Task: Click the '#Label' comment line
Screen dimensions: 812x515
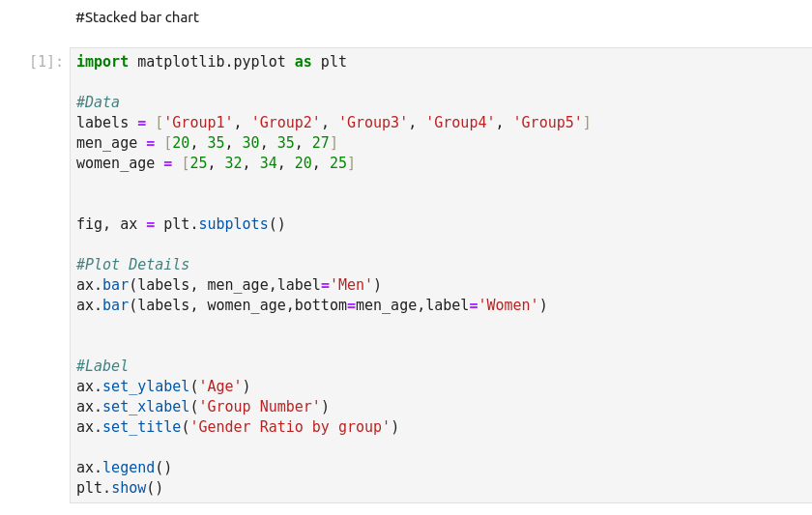Action: pos(101,366)
